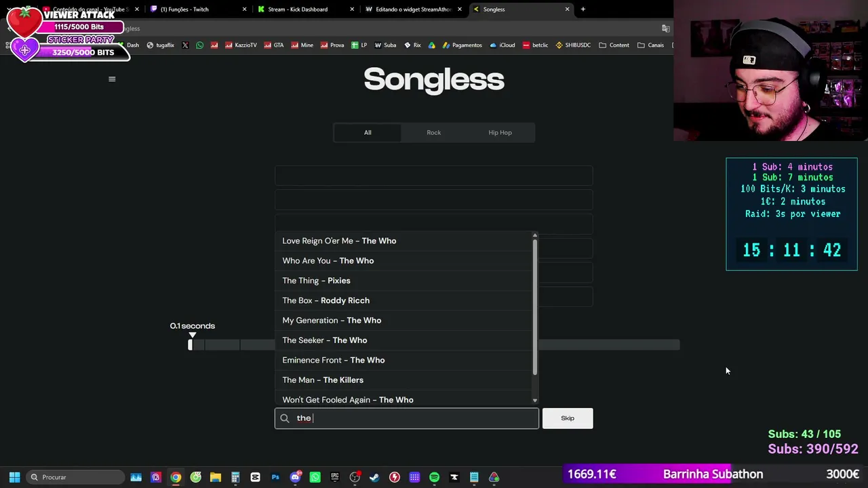This screenshot has width=868, height=488.
Task: Open Calculator from the taskbar
Action: coord(235,477)
